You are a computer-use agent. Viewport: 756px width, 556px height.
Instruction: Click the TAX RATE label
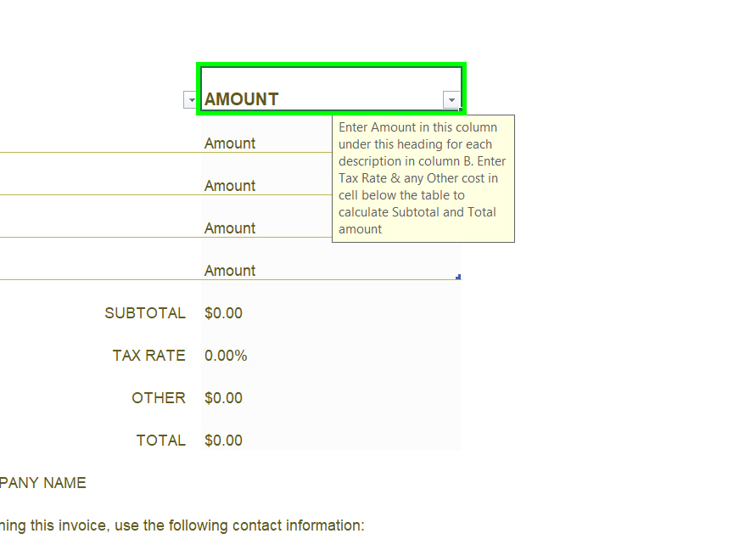[148, 356]
